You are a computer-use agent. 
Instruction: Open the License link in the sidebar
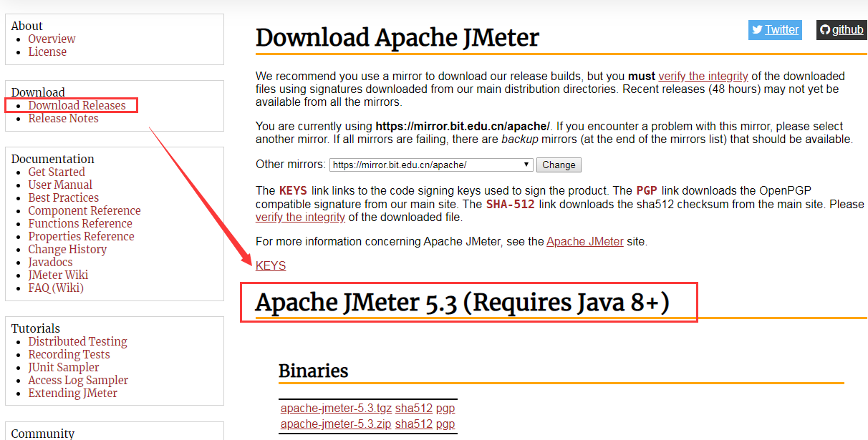point(47,52)
